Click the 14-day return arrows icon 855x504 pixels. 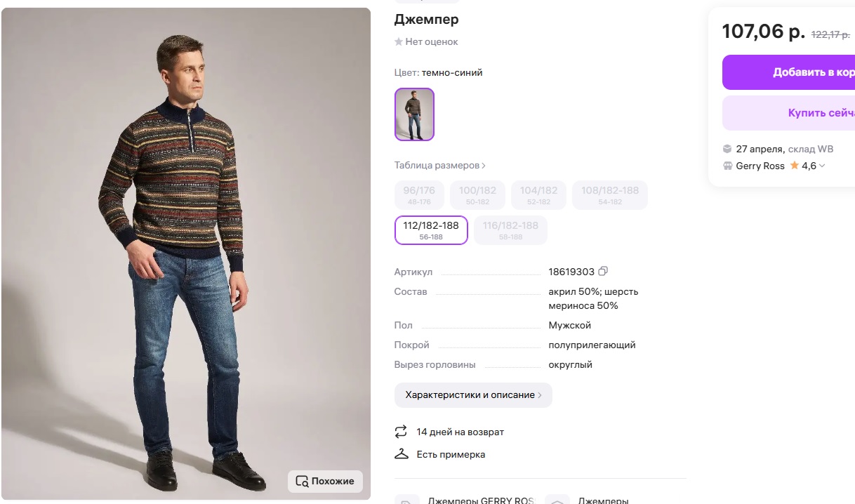[402, 432]
